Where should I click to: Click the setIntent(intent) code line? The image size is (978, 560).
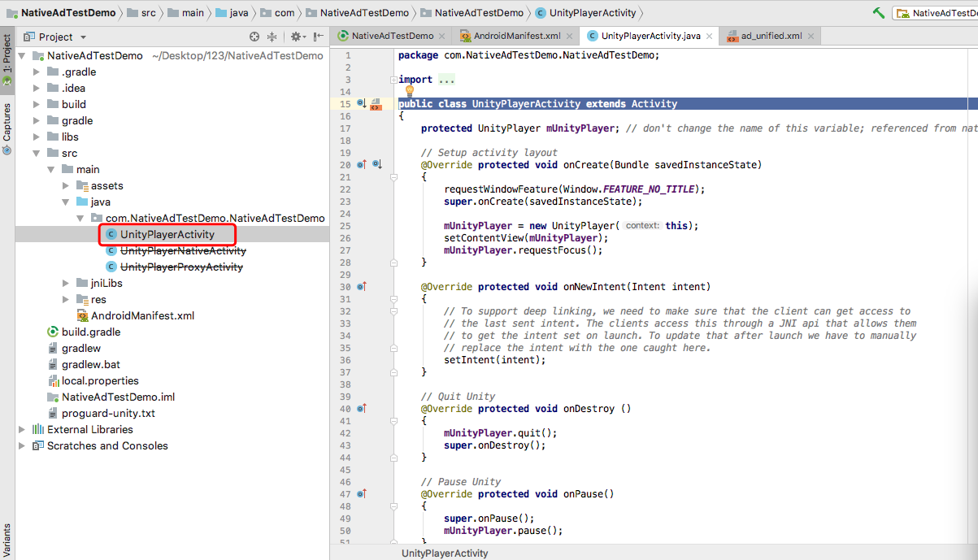tap(495, 360)
